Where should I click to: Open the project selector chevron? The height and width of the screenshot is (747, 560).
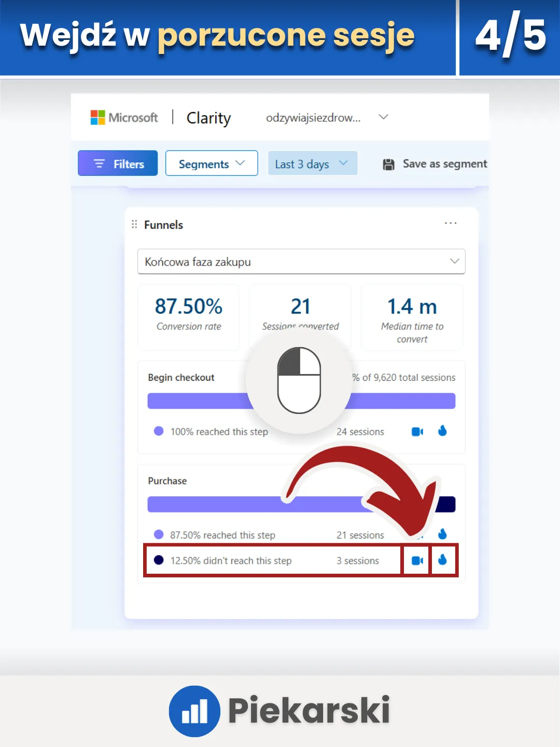(384, 117)
